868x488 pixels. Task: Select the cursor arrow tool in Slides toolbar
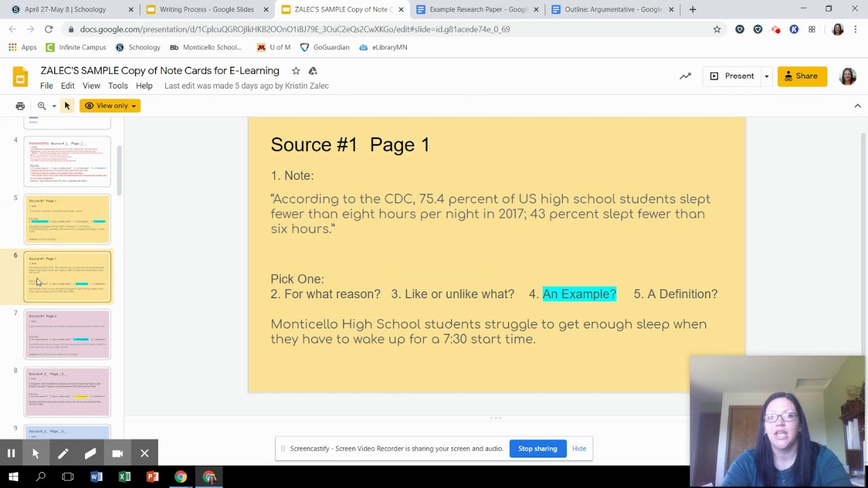[67, 106]
